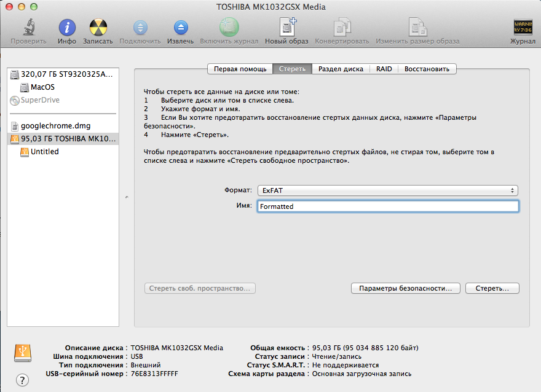541x392 pixels.
Task: Click the Записать burn icon
Action: click(98, 27)
